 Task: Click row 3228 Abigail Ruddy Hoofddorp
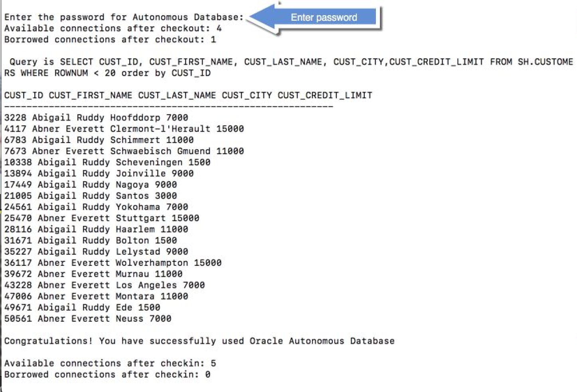[96, 118]
